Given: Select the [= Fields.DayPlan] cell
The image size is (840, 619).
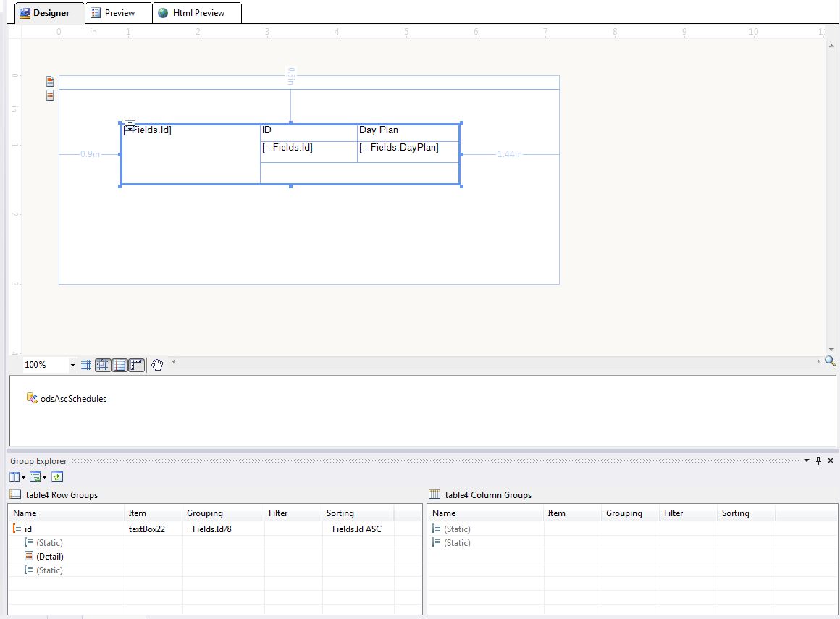Looking at the screenshot, I should (x=408, y=151).
